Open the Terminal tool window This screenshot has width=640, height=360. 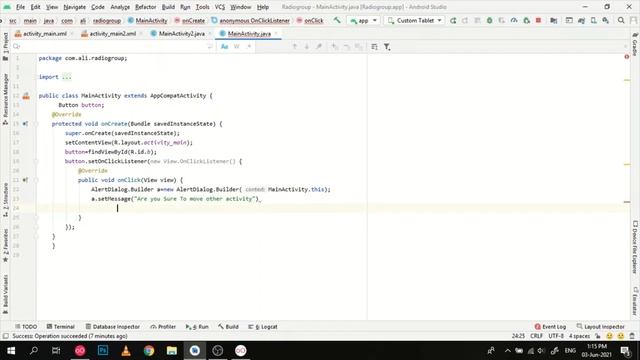[60, 327]
